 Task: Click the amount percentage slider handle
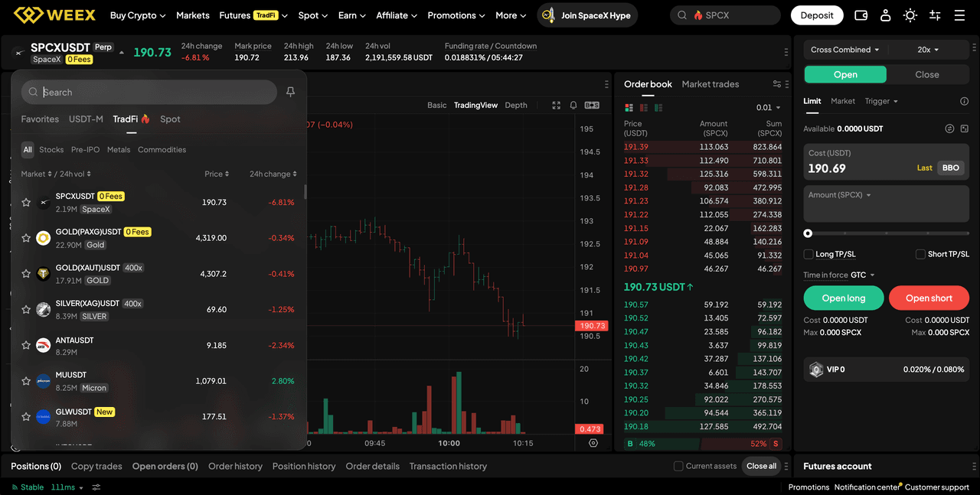click(x=808, y=233)
